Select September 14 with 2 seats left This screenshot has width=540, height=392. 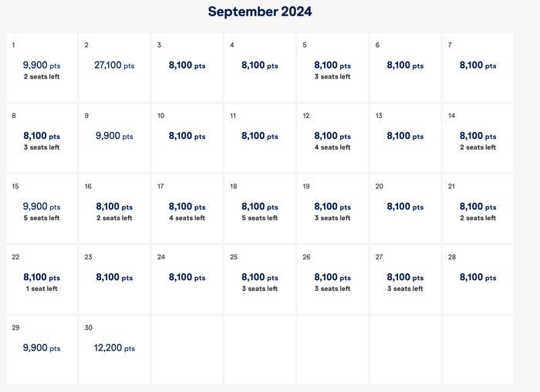pos(478,138)
